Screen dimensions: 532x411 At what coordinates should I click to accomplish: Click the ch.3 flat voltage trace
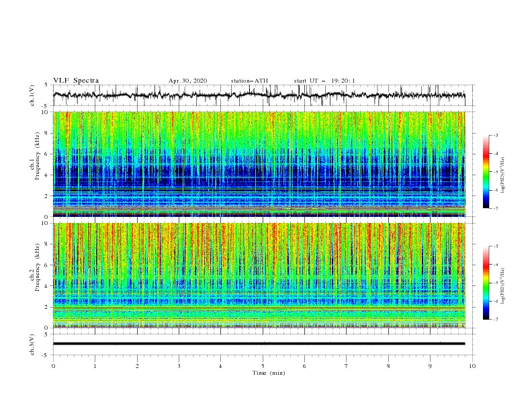pos(259,344)
